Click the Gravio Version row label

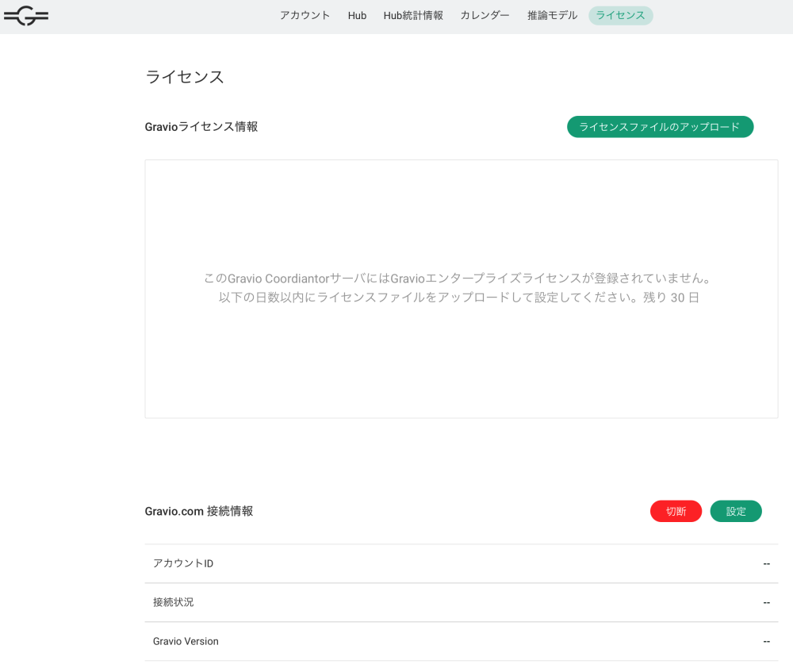[186, 641]
